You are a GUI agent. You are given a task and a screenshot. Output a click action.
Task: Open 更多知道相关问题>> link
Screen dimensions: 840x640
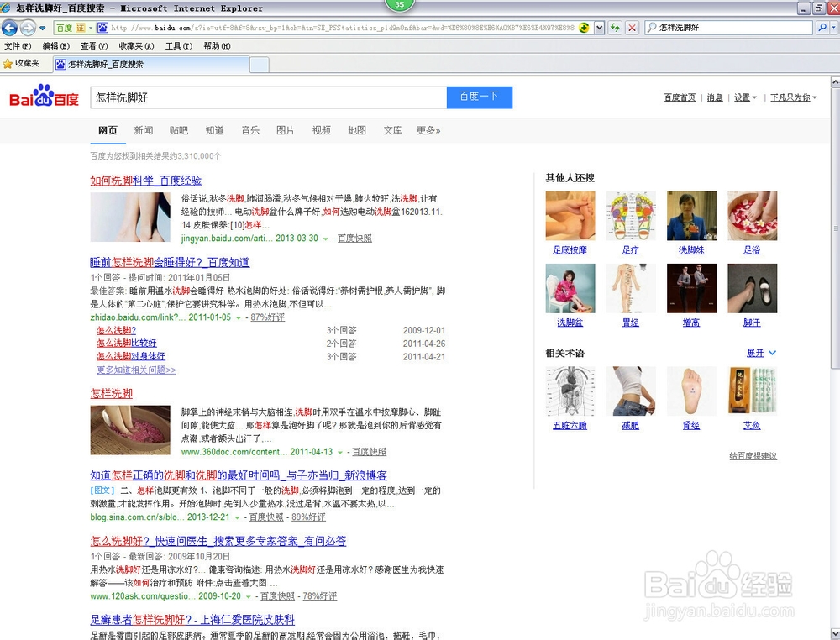[x=136, y=370]
